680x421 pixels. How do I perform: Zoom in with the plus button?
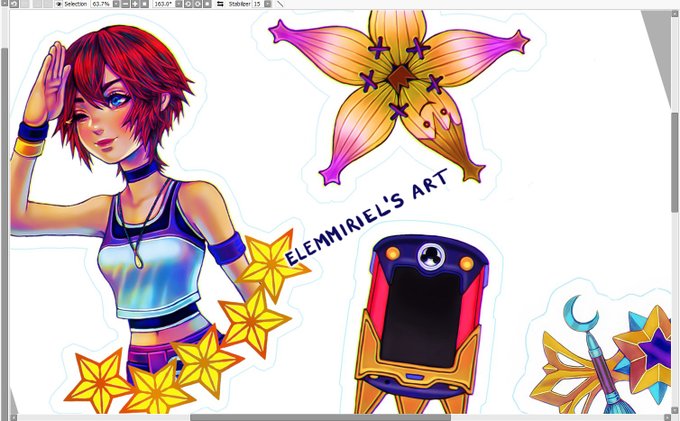135,4
